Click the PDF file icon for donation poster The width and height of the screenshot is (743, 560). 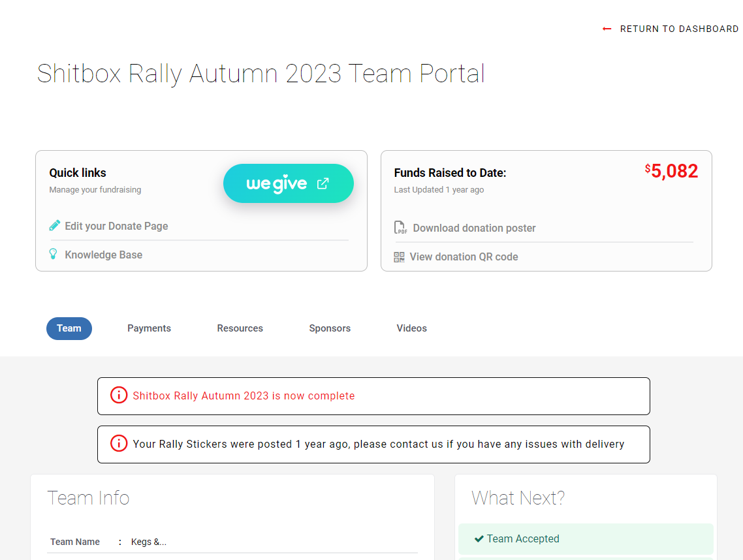pyautogui.click(x=400, y=227)
